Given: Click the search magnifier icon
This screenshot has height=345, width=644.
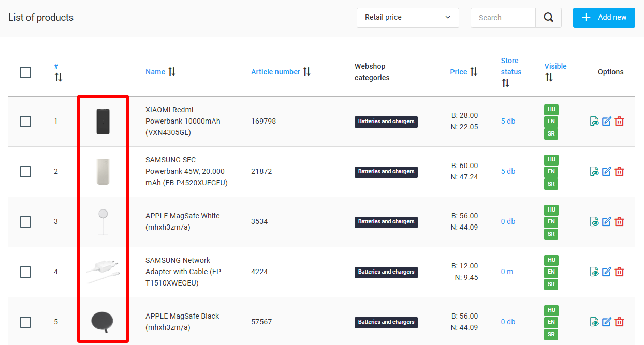Looking at the screenshot, I should [548, 17].
